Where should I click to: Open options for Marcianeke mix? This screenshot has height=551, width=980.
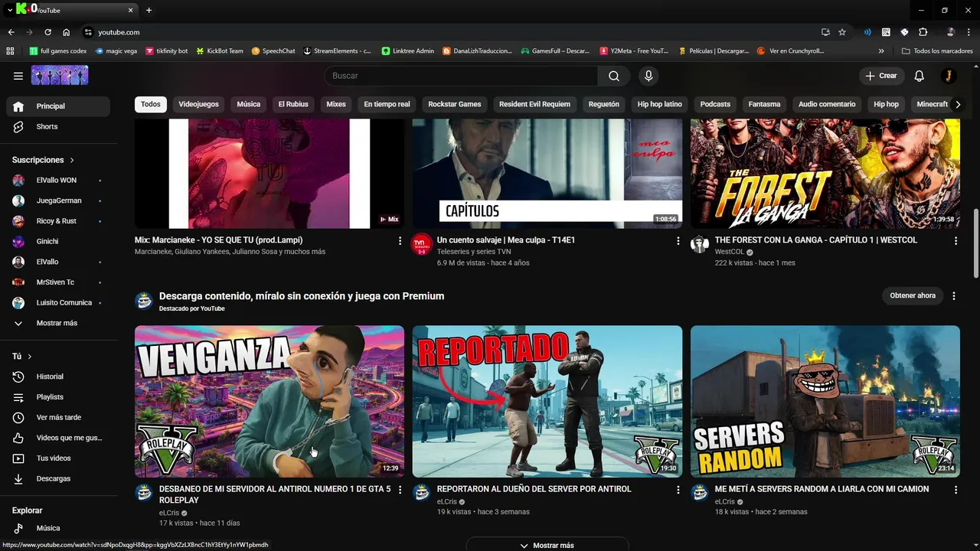[x=400, y=240]
